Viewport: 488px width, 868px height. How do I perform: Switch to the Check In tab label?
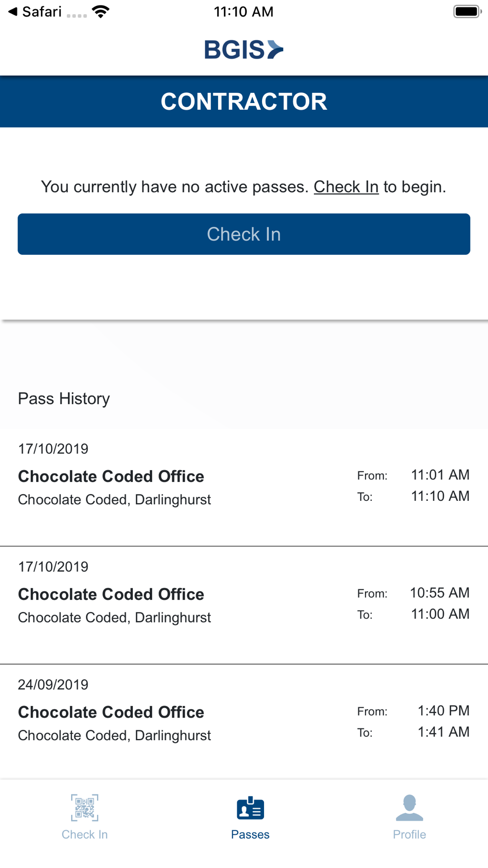pyautogui.click(x=84, y=834)
